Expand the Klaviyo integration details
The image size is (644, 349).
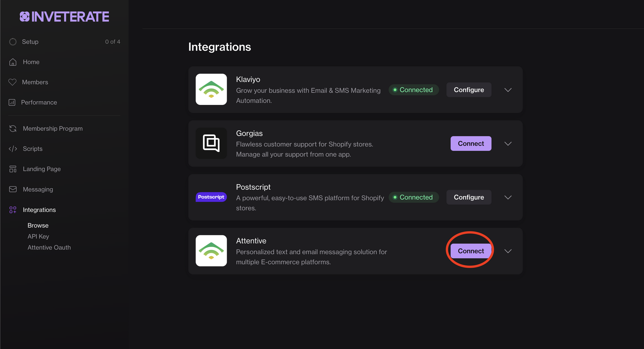508,90
